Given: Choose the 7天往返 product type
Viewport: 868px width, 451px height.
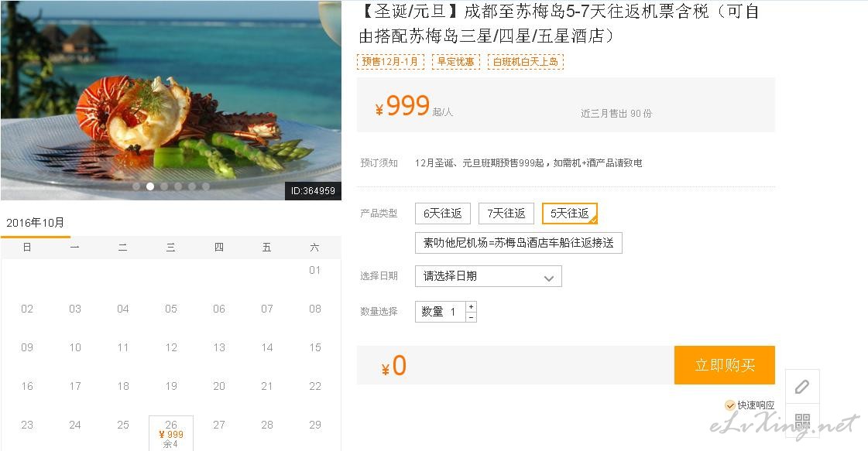Looking at the screenshot, I should point(506,214).
